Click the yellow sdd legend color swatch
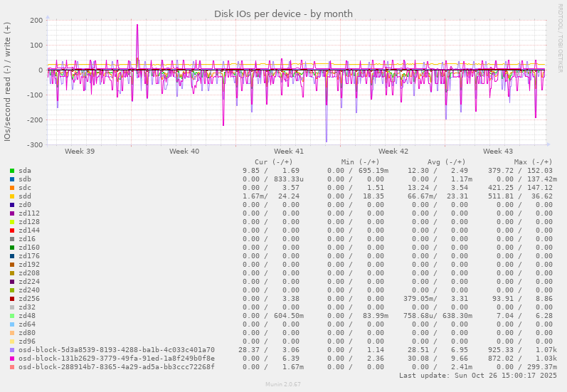 12,196
